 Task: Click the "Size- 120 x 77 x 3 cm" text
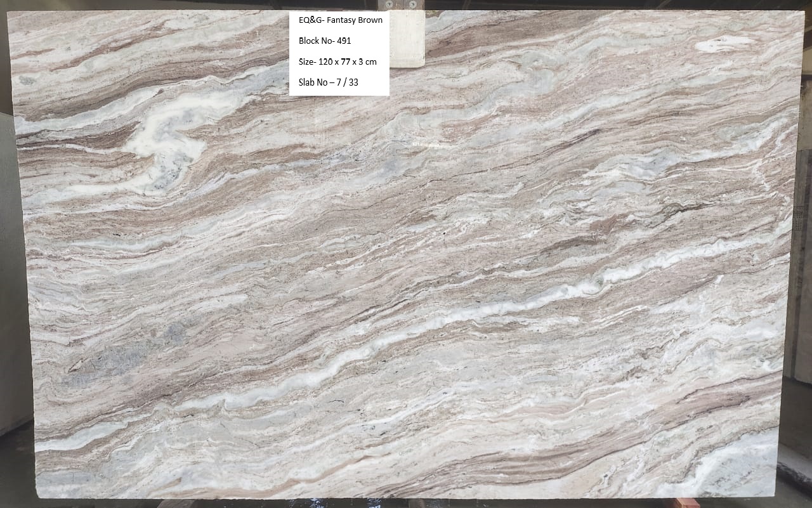[x=337, y=62]
